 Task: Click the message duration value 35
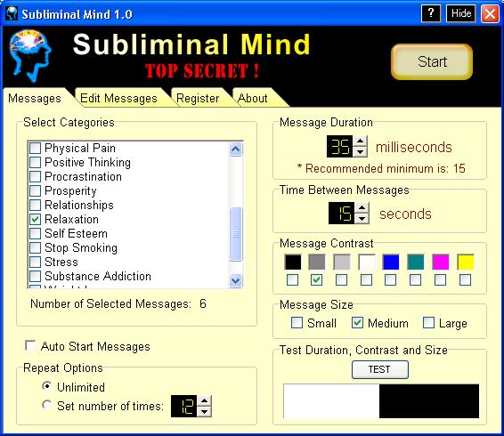pos(340,147)
